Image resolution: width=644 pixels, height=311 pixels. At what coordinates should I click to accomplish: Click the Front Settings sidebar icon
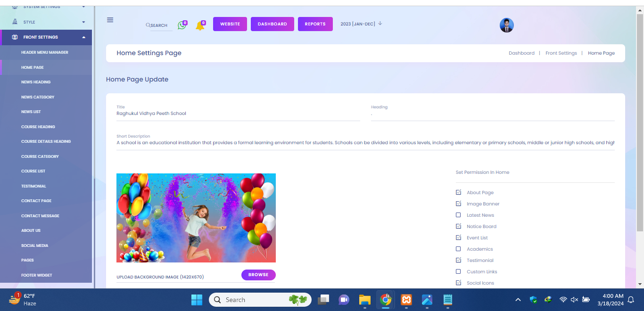15,37
